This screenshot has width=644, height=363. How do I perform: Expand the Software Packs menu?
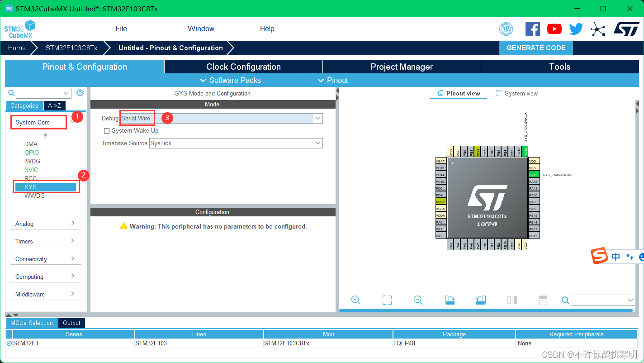click(230, 80)
